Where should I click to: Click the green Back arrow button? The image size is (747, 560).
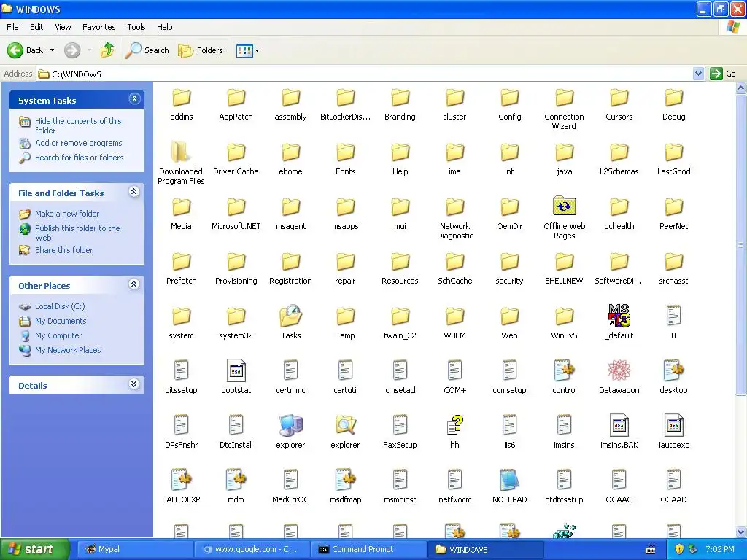click(x=15, y=50)
